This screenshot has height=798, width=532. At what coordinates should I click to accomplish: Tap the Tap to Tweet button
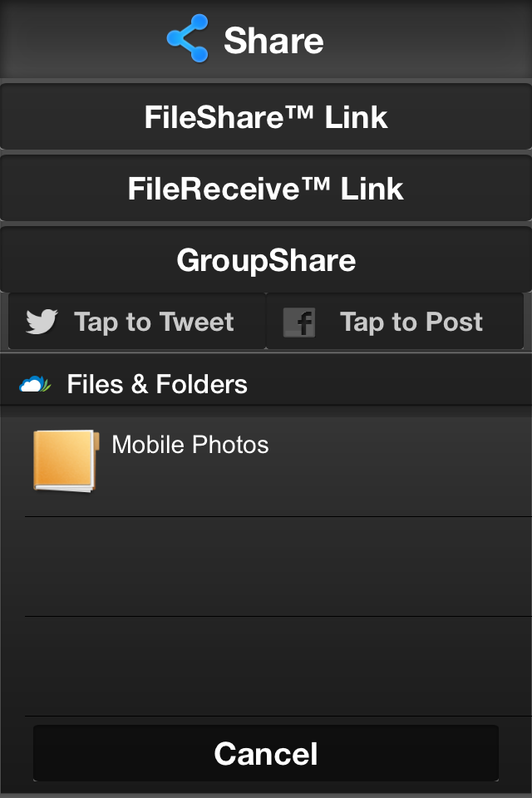137,322
